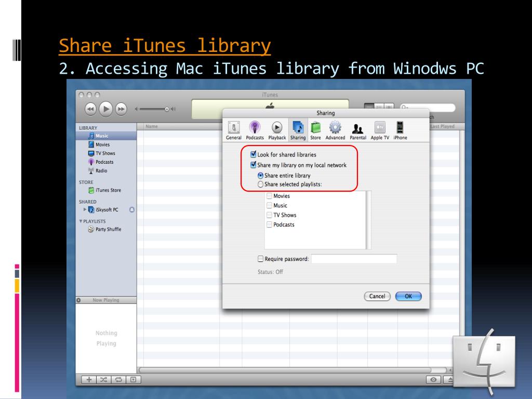532x399 pixels.
Task: Select Share entire library radio
Action: (260, 176)
